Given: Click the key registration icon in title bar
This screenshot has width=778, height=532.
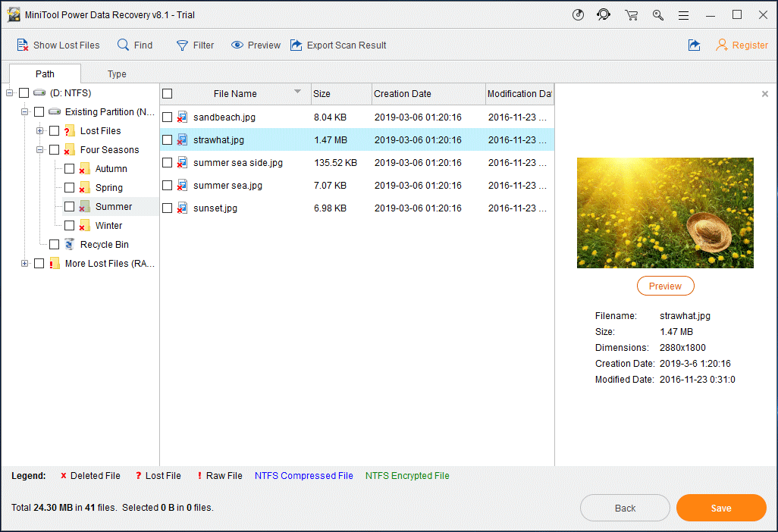Looking at the screenshot, I should 658,15.
